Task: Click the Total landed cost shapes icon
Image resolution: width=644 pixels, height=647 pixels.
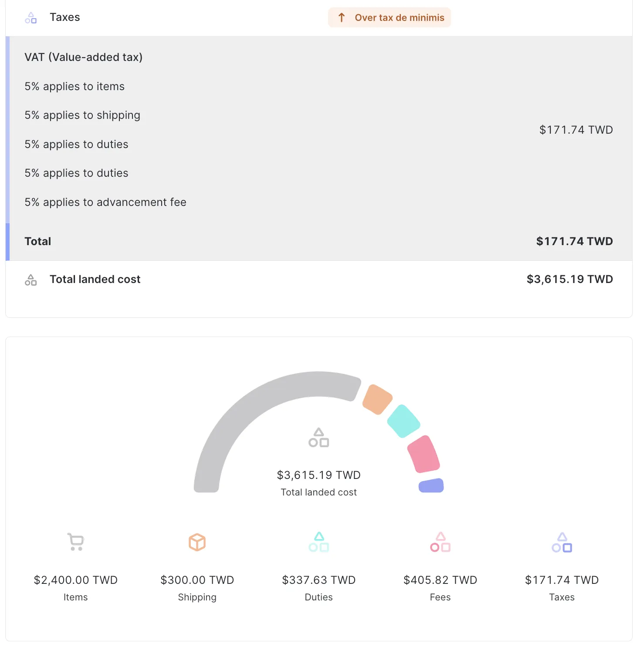Action: [31, 280]
